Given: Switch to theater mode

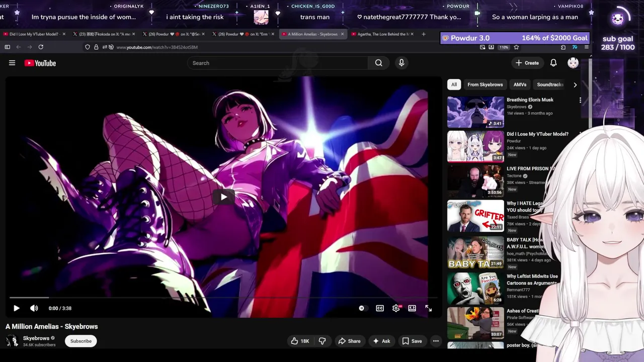Looking at the screenshot, I should [x=412, y=308].
